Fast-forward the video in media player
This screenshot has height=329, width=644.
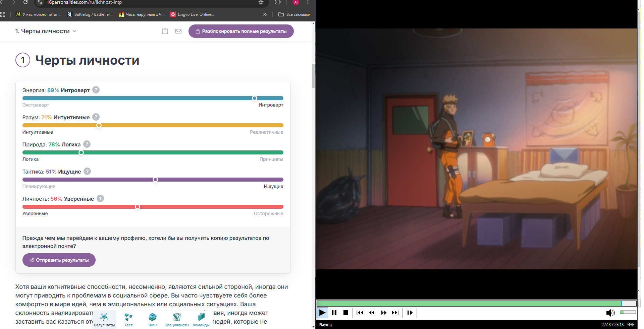pyautogui.click(x=384, y=313)
